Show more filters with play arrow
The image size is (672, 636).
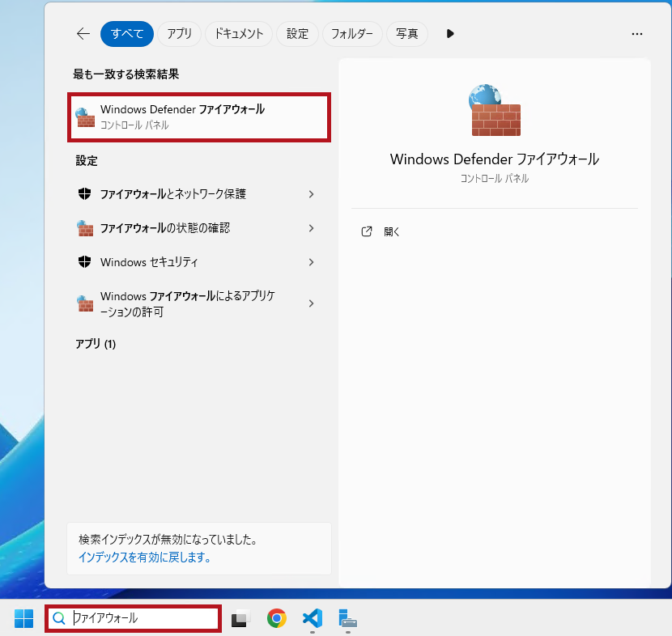tap(450, 34)
